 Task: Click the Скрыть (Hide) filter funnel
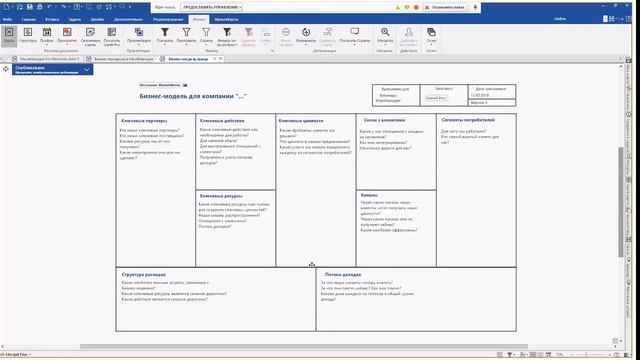(206, 32)
